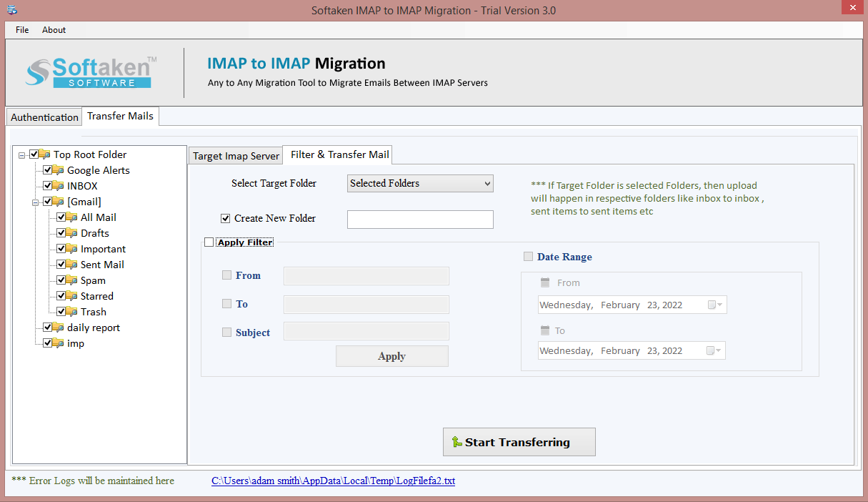The image size is (868, 502).
Task: Select the Transfer Mails tab
Action: click(121, 116)
